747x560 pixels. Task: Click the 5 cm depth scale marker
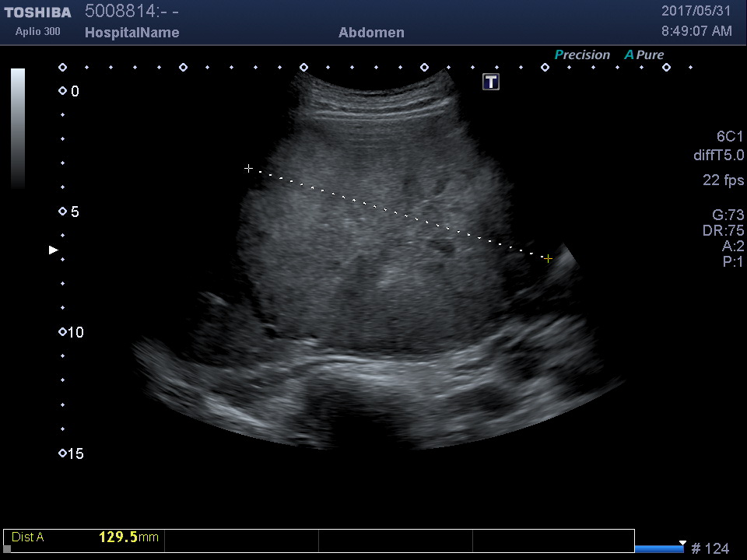click(x=62, y=212)
